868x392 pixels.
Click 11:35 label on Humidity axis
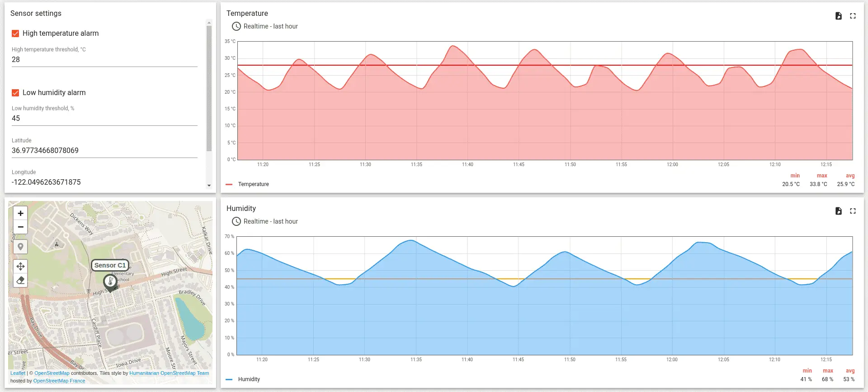click(416, 360)
